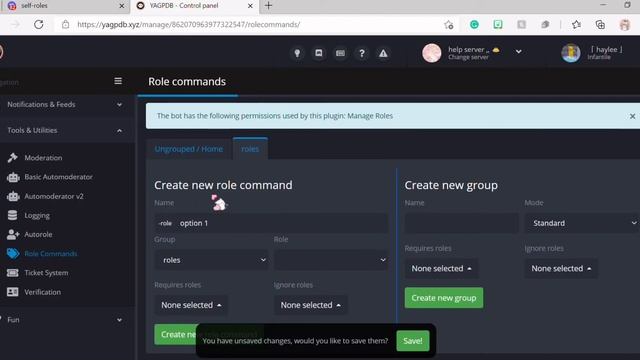This screenshot has width=640, height=360.
Task: Click the Verification ID card icon
Action: (13, 292)
